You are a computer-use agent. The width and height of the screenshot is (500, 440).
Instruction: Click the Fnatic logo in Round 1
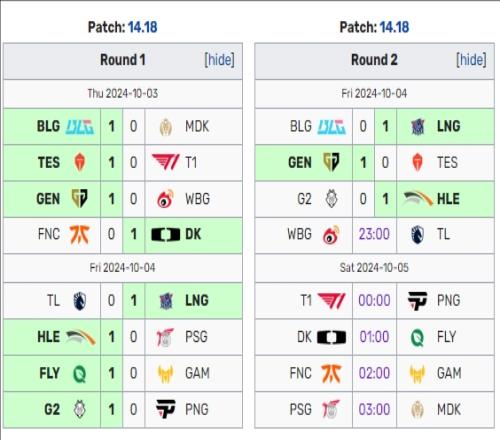click(x=80, y=234)
